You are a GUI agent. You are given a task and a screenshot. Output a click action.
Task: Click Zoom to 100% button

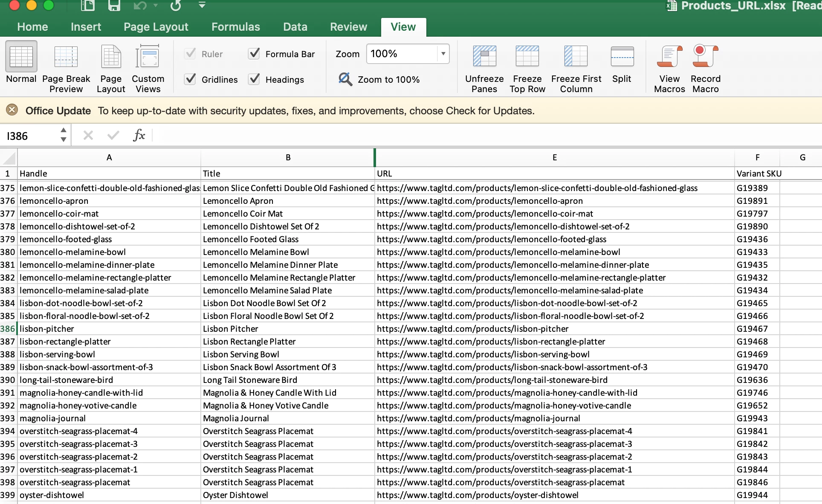pos(379,79)
